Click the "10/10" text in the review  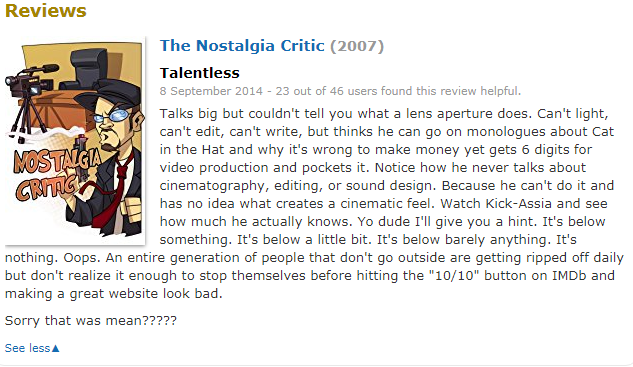[454, 276]
